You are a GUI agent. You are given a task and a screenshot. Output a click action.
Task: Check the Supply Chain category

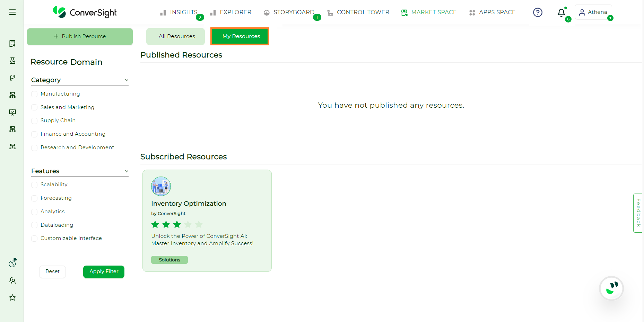pyautogui.click(x=34, y=121)
